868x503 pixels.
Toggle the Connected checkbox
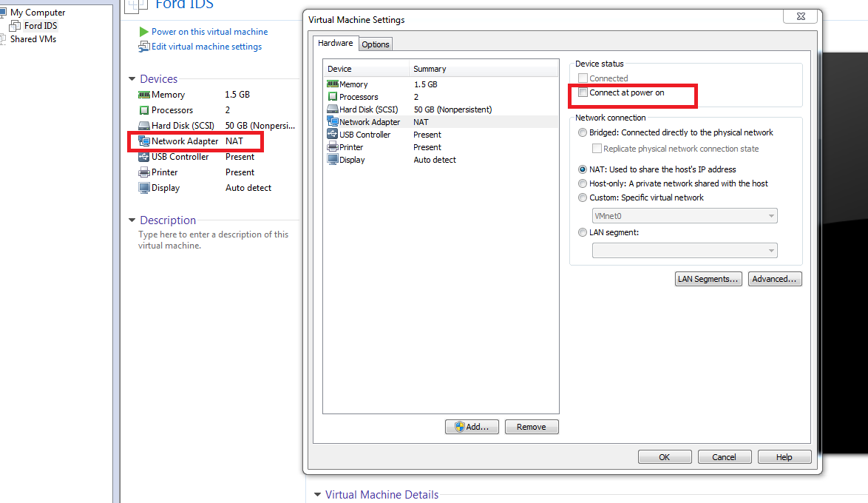tap(583, 78)
